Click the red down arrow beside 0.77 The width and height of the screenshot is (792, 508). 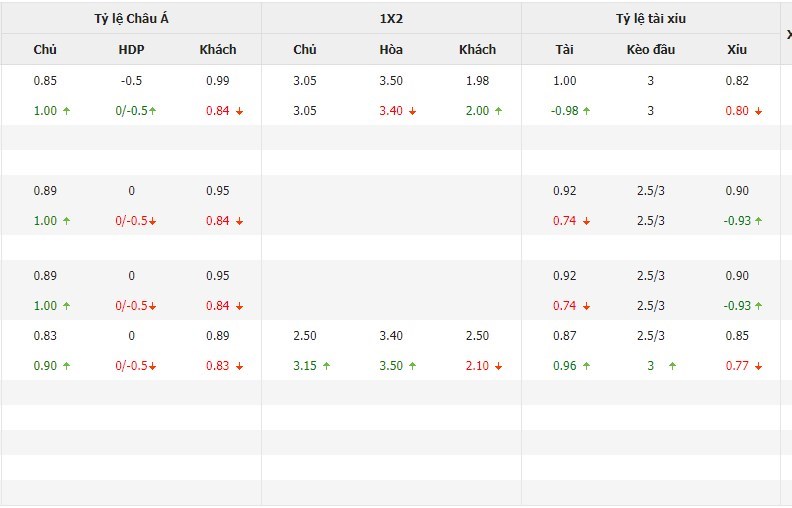click(758, 366)
